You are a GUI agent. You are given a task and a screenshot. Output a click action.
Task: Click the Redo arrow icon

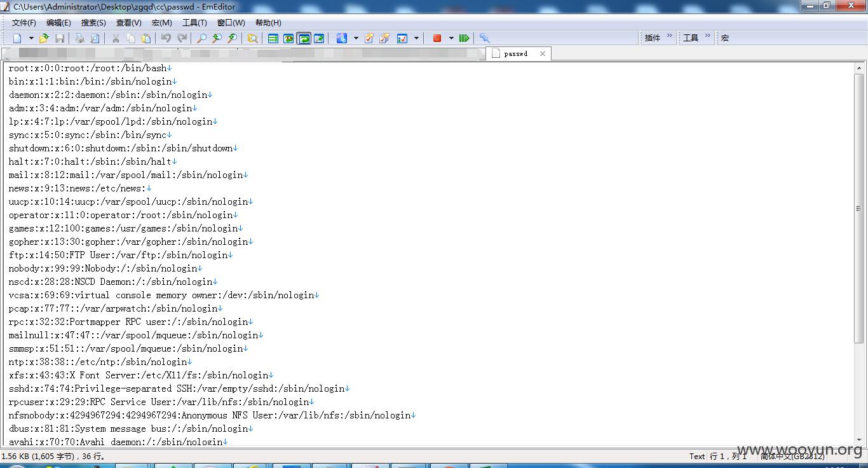point(182,38)
